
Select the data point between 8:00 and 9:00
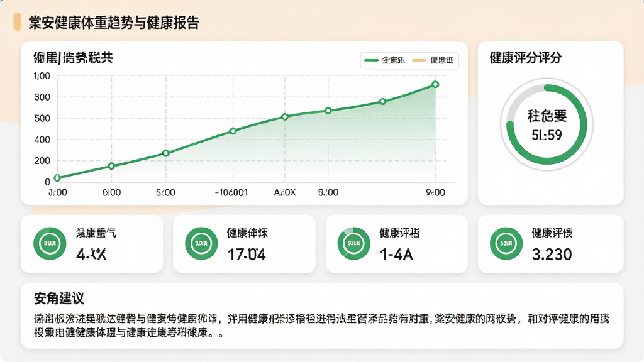(x=382, y=101)
